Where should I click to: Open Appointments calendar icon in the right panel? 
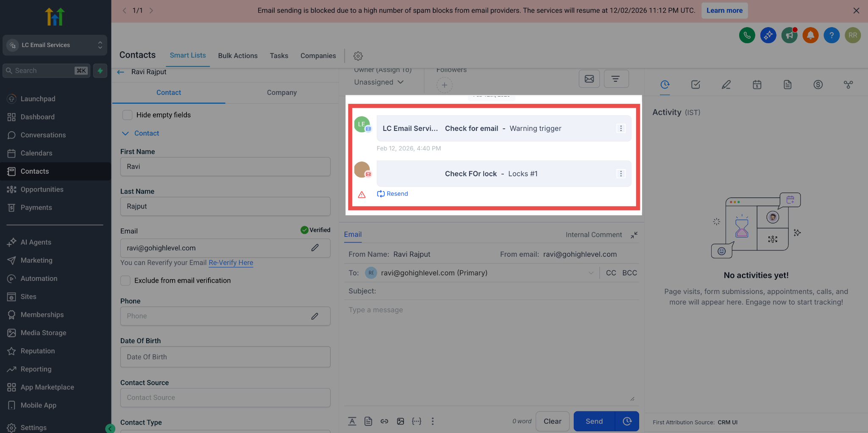pos(757,85)
